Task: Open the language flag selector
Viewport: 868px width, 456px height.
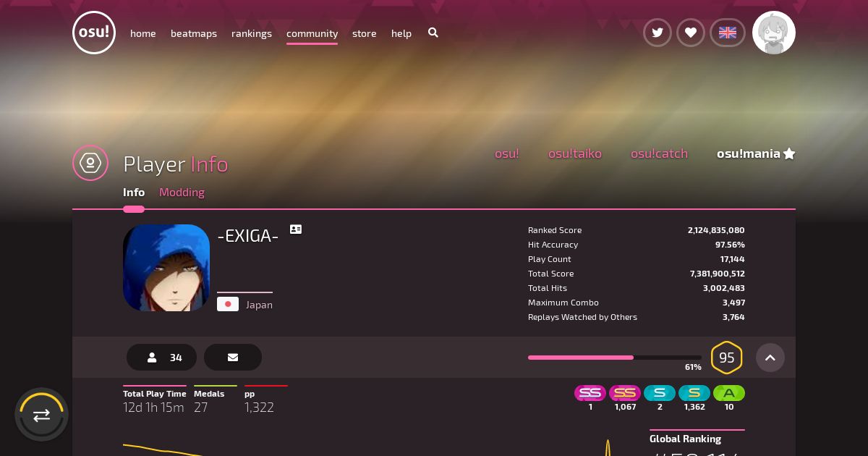Action: point(728,33)
